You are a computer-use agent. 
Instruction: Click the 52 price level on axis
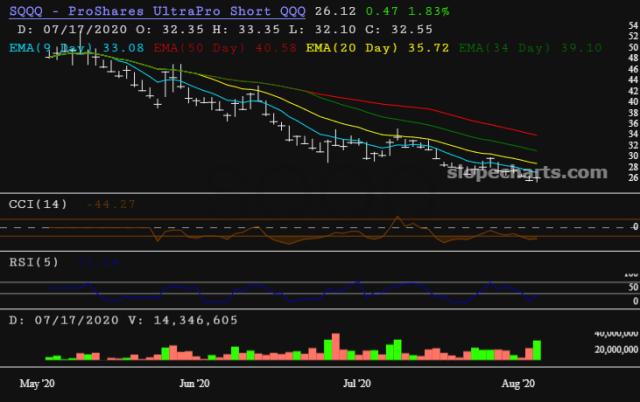633,35
